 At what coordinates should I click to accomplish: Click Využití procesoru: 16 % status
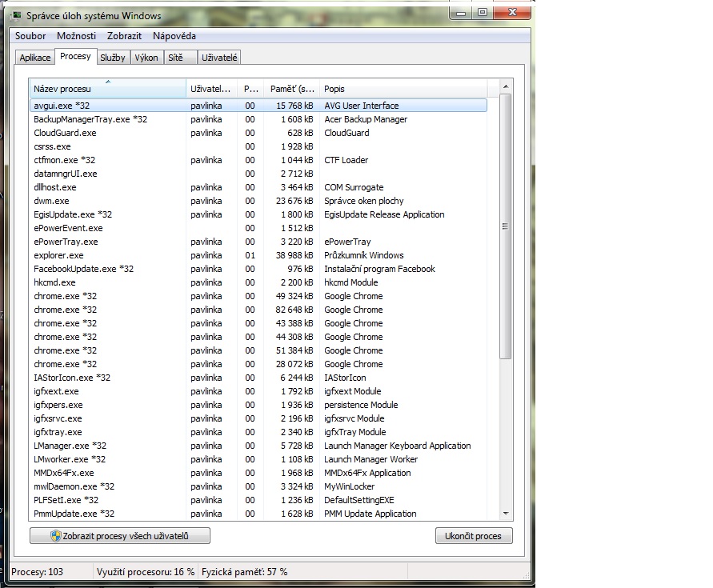click(146, 572)
